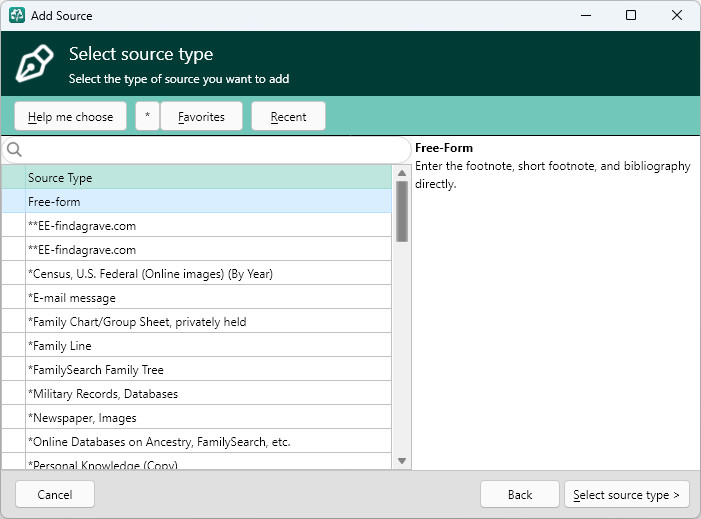Close the Add Source window
Screen dimensions: 701x519
677,15
